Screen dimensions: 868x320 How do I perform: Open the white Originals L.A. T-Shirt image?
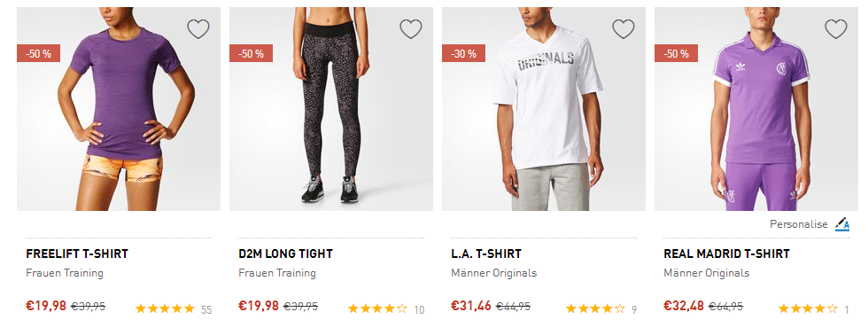coord(544,108)
